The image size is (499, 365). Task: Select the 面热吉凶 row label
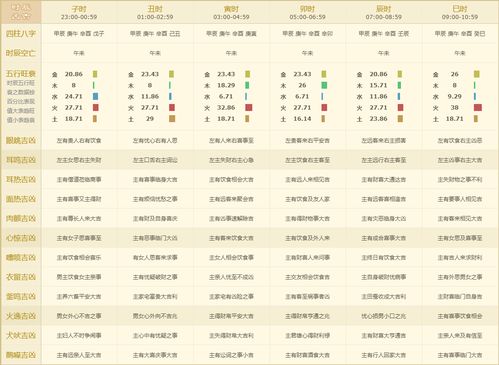[21, 199]
